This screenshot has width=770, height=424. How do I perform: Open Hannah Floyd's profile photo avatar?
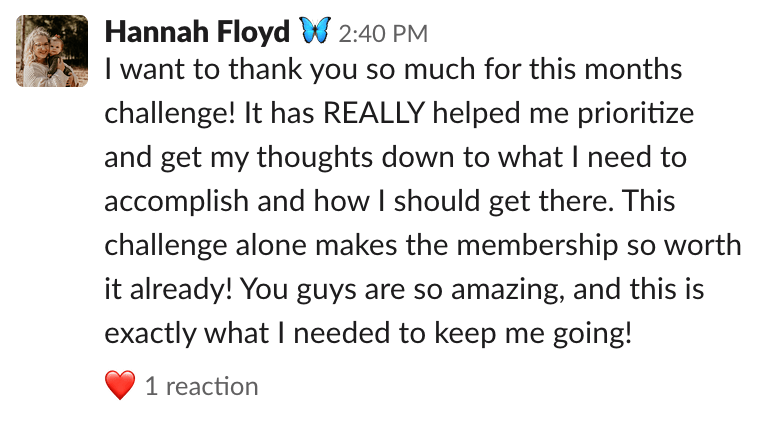point(52,51)
